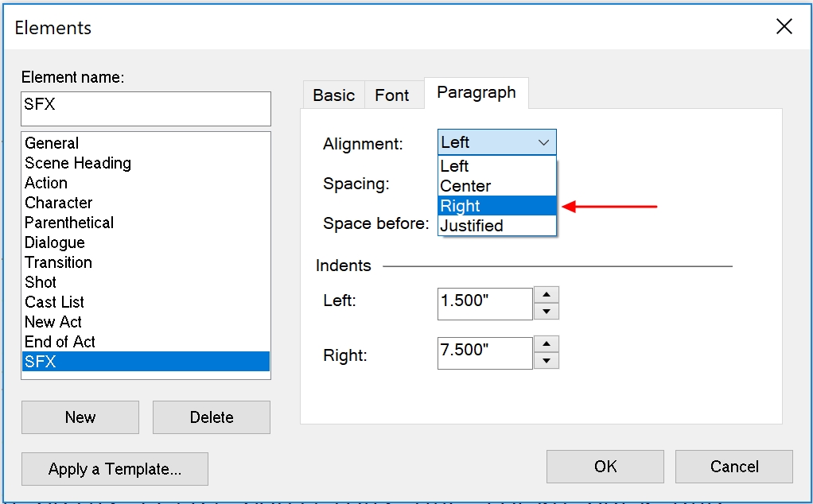Viewport: 813px width, 504px height.
Task: Open Apply a Template dialog
Action: [115, 469]
